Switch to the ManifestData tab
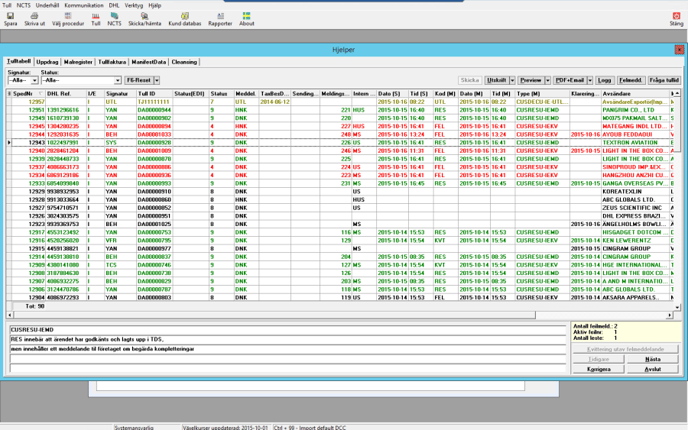The width and height of the screenshot is (688, 430). 149,62
